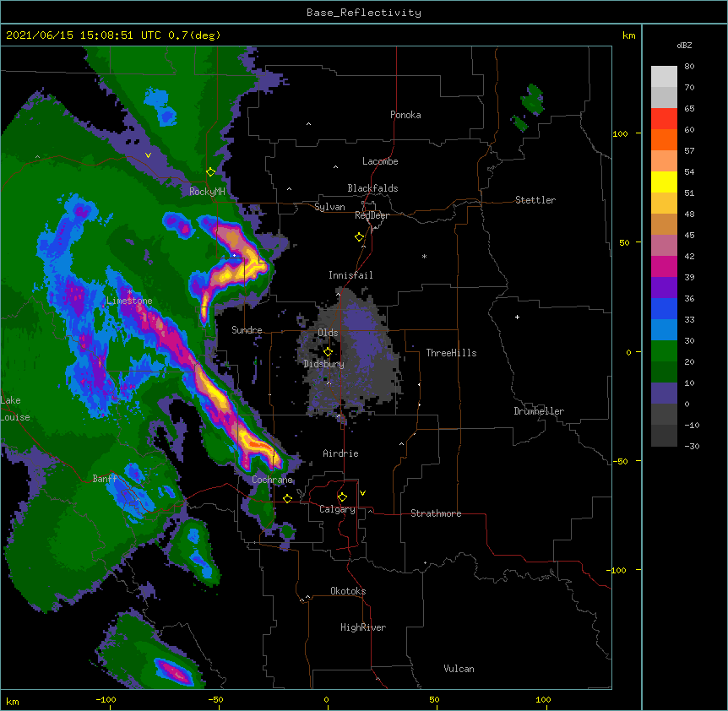Select the white caret marker above Lacombe's west side
The width and height of the screenshot is (728, 711).
335,166
